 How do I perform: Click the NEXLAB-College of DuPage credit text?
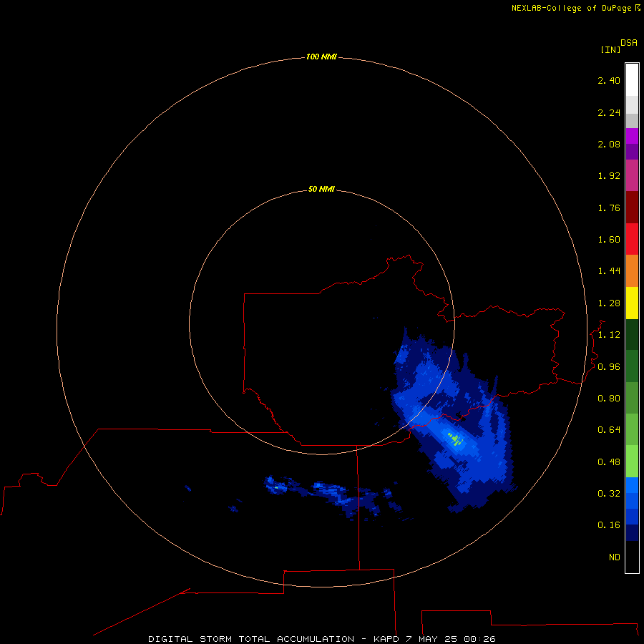pos(575,8)
